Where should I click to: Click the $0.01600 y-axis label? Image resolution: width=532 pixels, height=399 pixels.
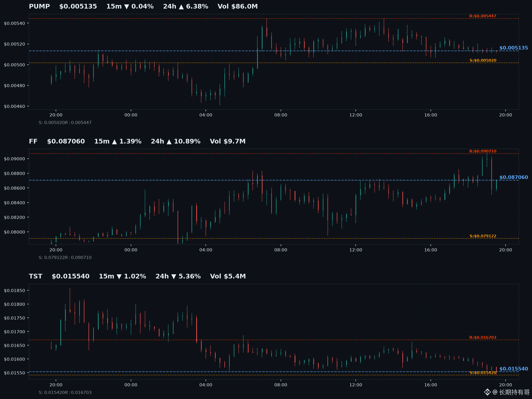pyautogui.click(x=15, y=359)
